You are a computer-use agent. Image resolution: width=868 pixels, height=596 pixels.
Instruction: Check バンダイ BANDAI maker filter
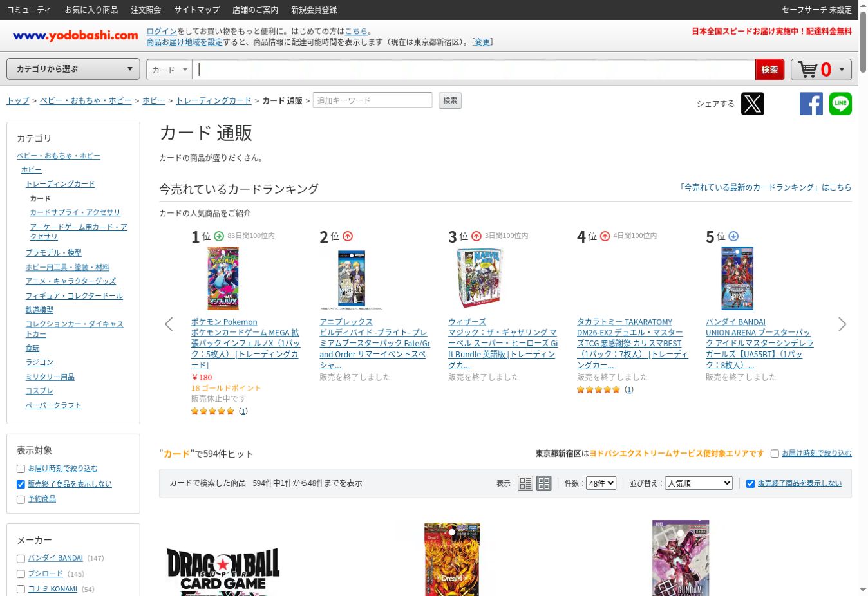click(21, 559)
